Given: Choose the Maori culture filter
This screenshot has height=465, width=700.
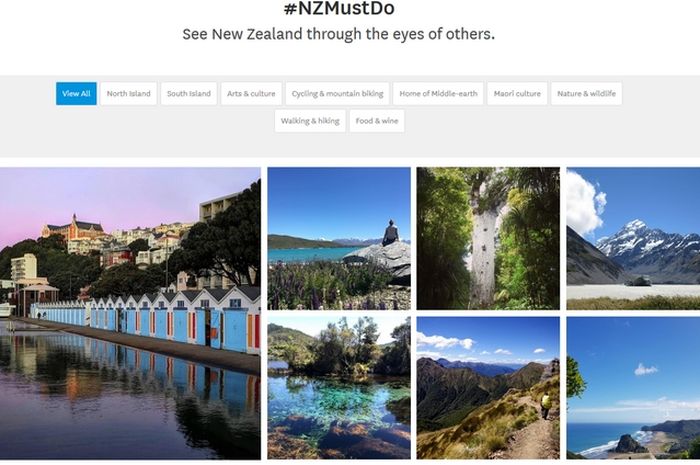Looking at the screenshot, I should click(517, 94).
